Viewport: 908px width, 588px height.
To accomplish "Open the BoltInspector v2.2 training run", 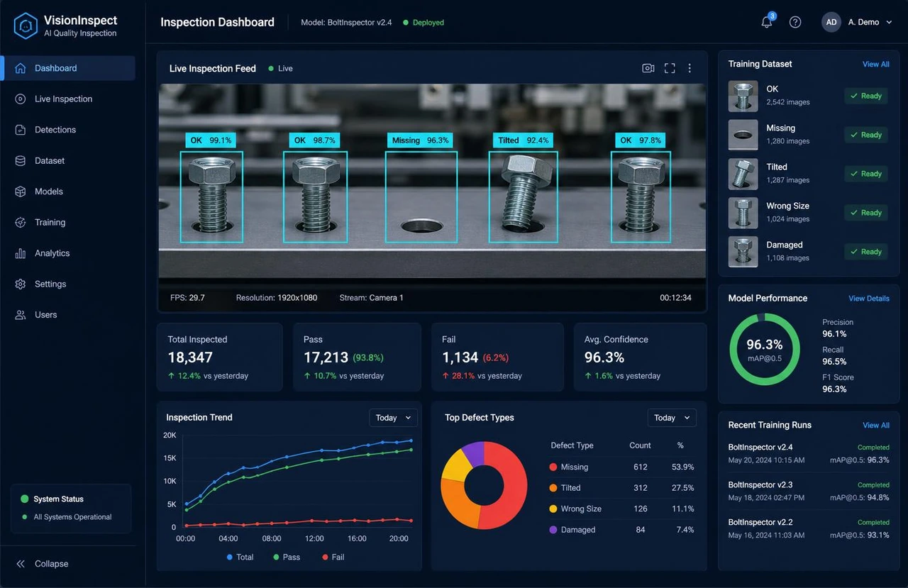I will pyautogui.click(x=809, y=528).
